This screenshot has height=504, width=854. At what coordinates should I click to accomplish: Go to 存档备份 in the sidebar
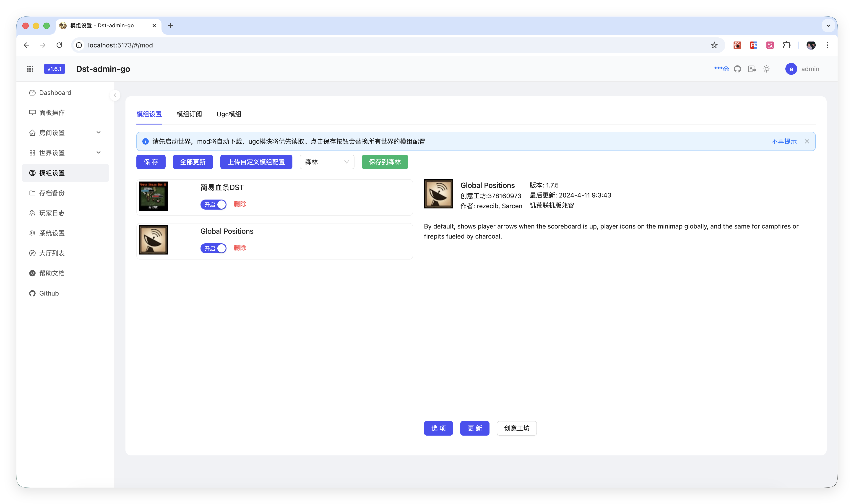point(65,193)
